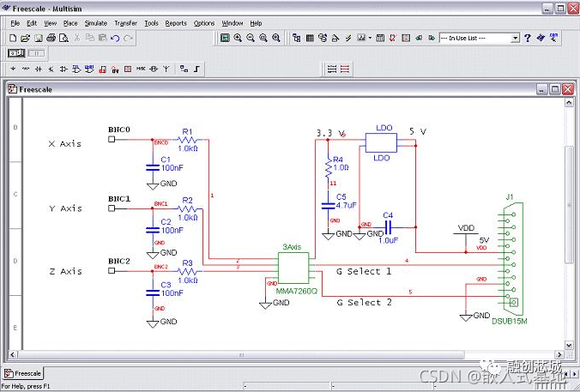Viewport: 580px width, 392px height.
Task: Click the Open file folder icon
Action: pos(25,38)
